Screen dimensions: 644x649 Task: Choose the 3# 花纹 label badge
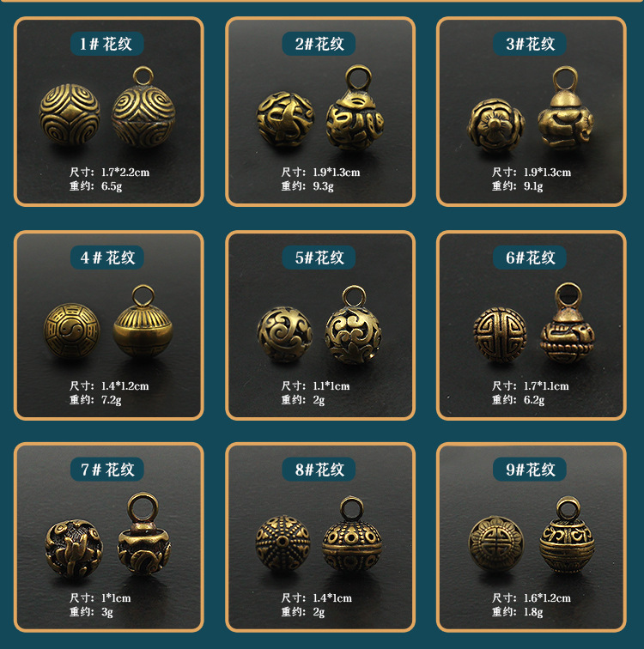click(x=529, y=44)
